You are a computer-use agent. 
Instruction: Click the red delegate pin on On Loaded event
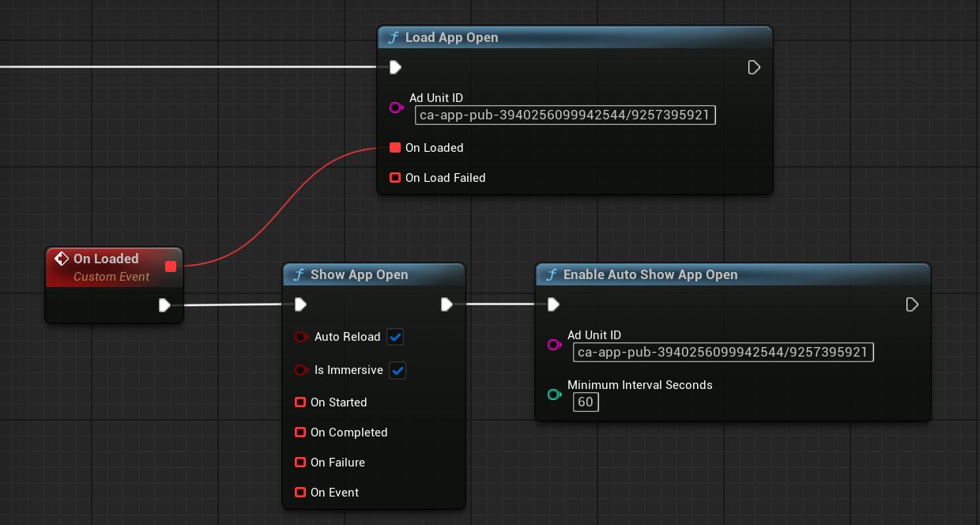coord(171,266)
